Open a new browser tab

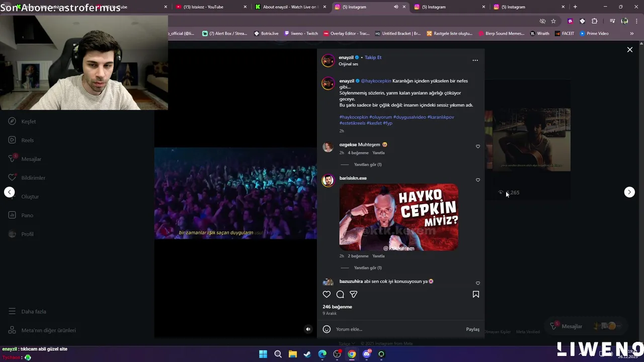pyautogui.click(x=575, y=7)
